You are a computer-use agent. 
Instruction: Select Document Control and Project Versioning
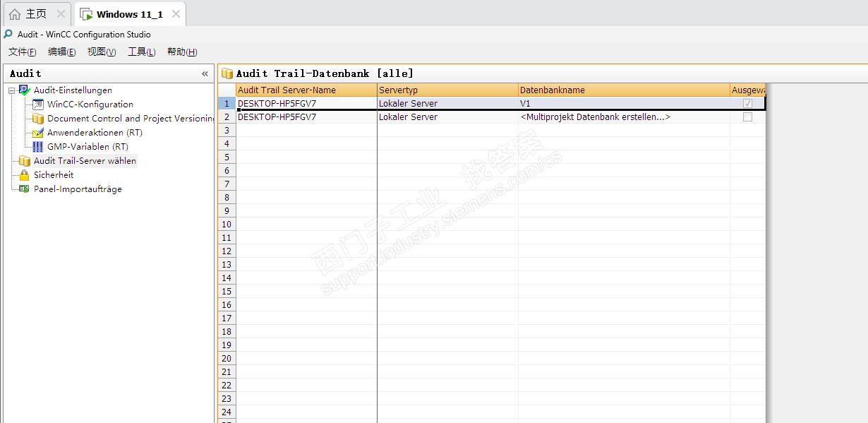(131, 119)
